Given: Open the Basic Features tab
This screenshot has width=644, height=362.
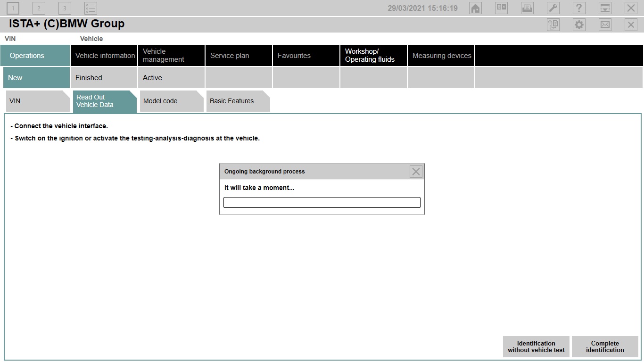Looking at the screenshot, I should [238, 101].
